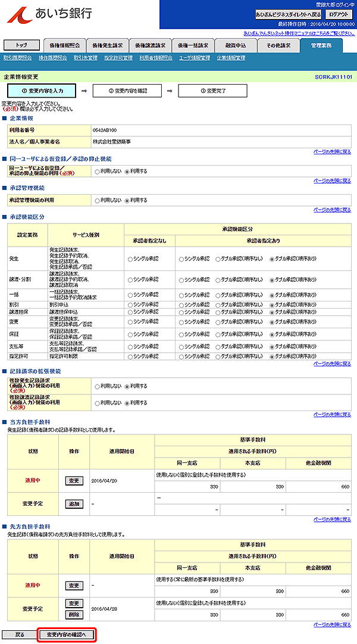357x644 pixels.
Task: Choose ダブル承認(順序なし) for 割引 row
Action: [x=218, y=305]
